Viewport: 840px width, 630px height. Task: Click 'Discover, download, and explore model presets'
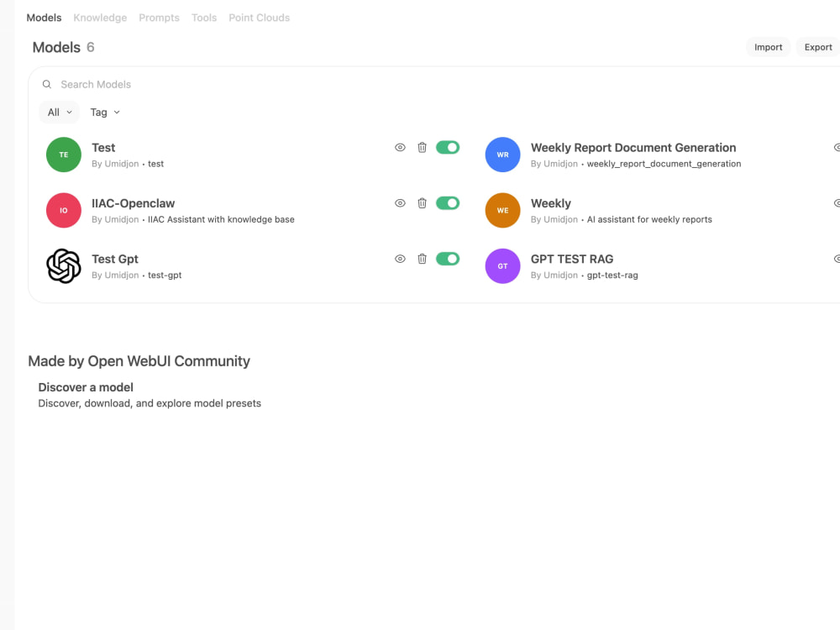pos(150,403)
